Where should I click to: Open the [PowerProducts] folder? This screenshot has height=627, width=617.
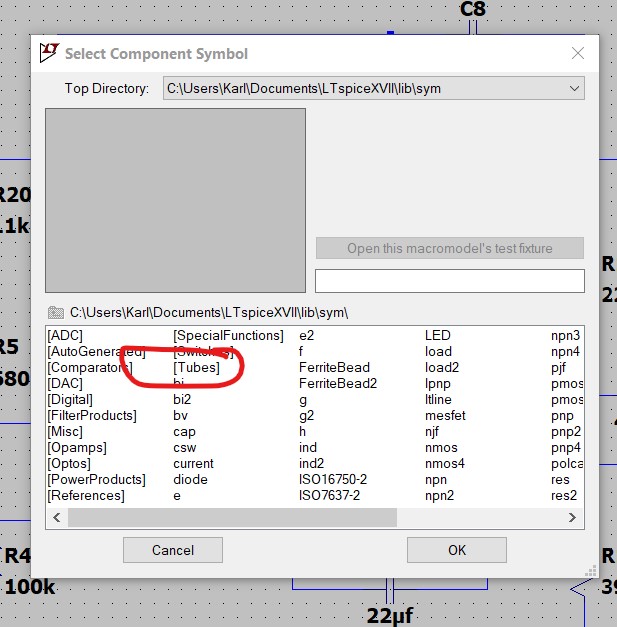[x=96, y=479]
